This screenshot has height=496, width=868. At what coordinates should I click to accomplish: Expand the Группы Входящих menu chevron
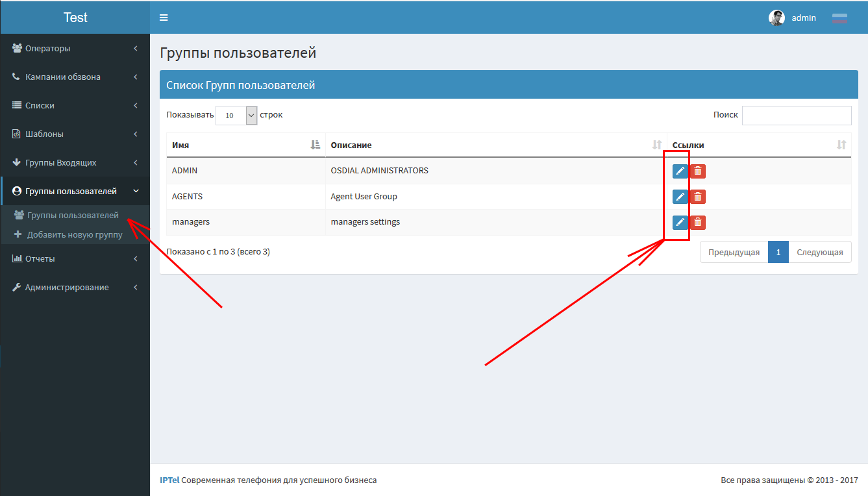tap(136, 162)
